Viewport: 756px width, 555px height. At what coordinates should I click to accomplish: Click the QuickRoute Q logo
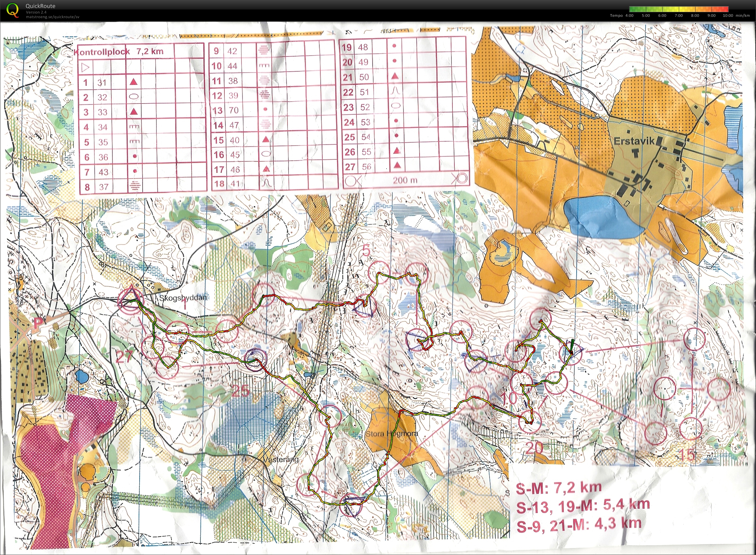click(x=13, y=10)
